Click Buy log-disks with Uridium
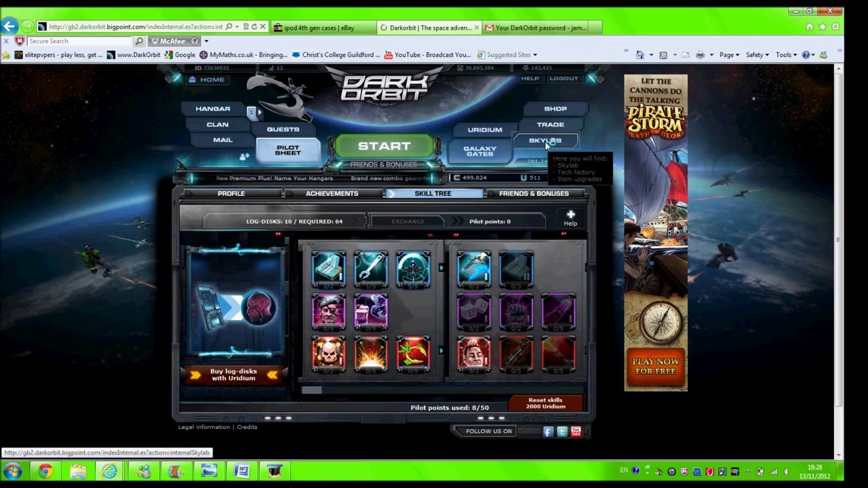868x488 pixels. tap(233, 375)
